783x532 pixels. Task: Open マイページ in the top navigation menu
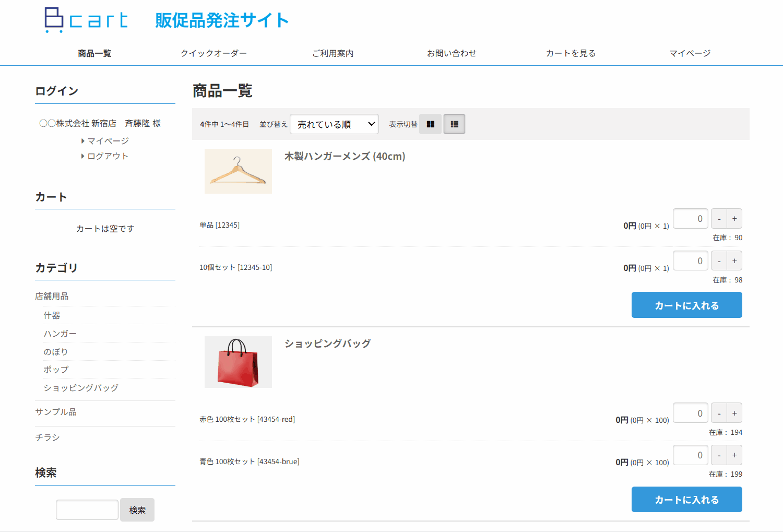tap(690, 53)
